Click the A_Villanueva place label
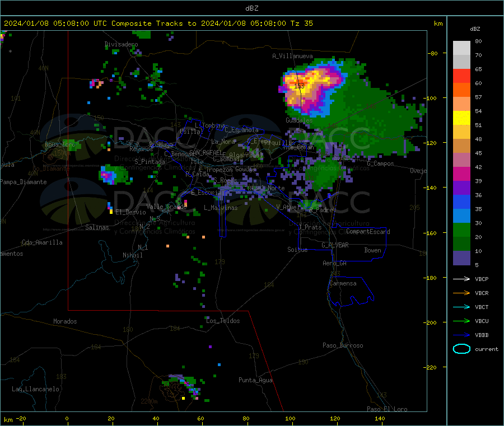This screenshot has width=504, height=426. pos(292,56)
